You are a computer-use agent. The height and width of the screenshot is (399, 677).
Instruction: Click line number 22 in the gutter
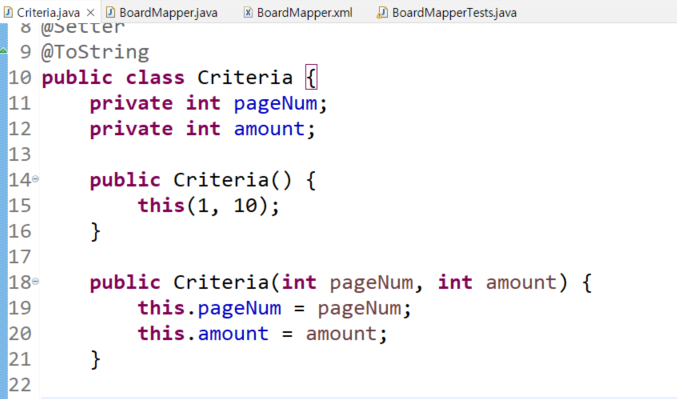click(20, 385)
